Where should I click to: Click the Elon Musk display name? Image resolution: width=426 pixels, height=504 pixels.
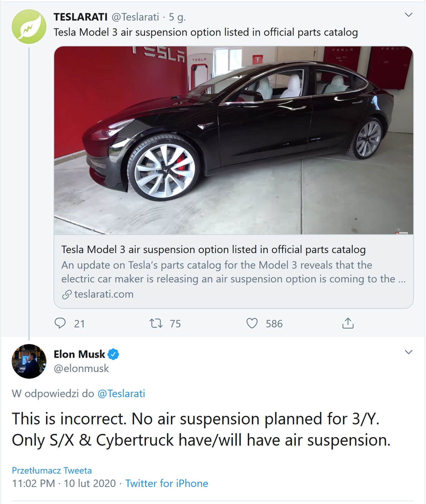point(79,354)
